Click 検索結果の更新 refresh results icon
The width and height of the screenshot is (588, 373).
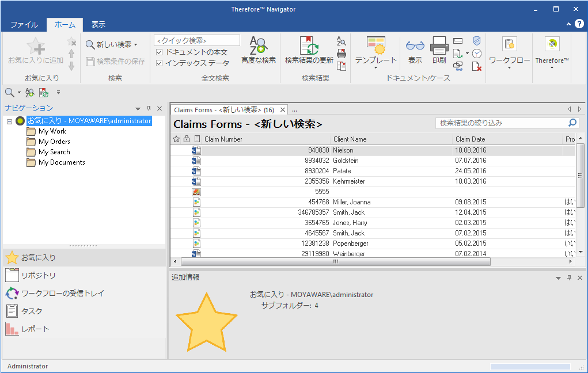coord(309,45)
